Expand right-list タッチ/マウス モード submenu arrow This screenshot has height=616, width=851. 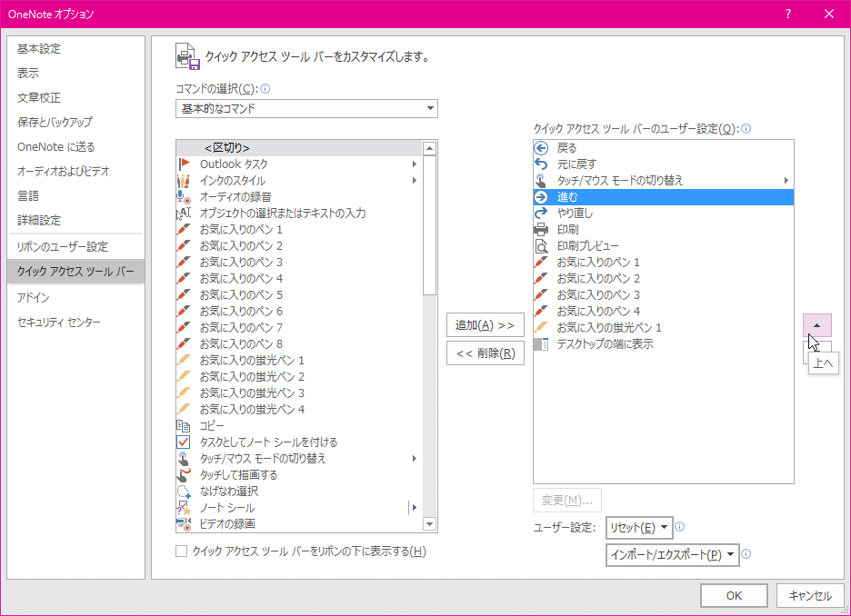[786, 181]
